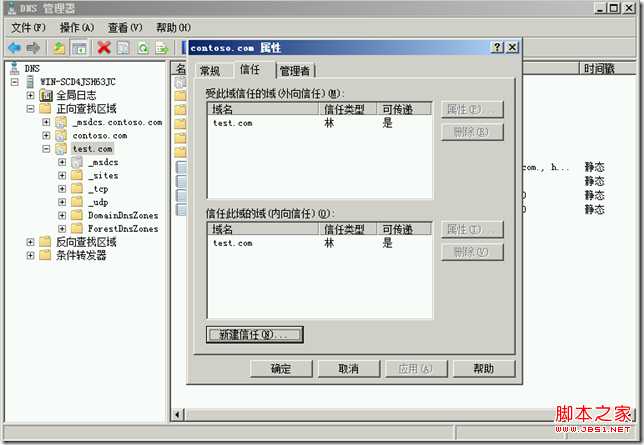Click the 新建信任(N)... button
The height and width of the screenshot is (445, 644).
point(255,334)
